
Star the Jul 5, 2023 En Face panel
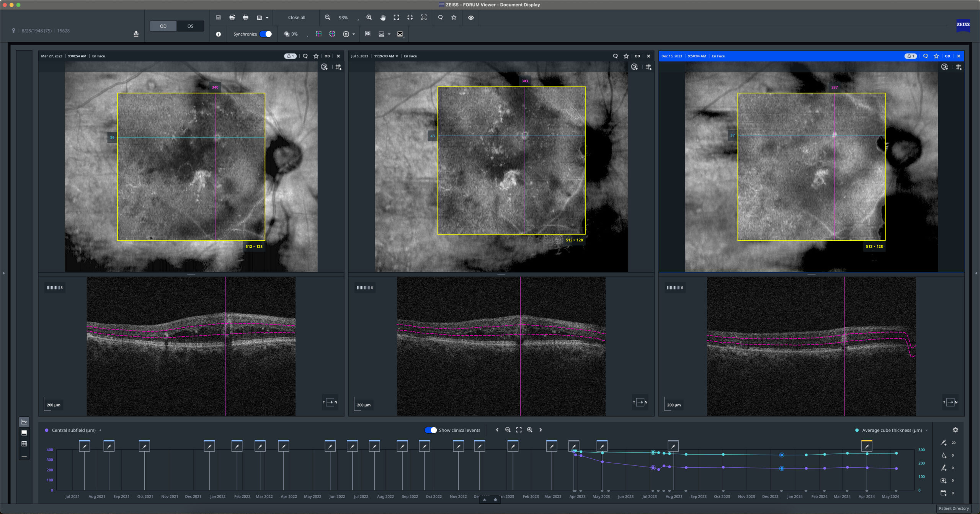click(626, 56)
